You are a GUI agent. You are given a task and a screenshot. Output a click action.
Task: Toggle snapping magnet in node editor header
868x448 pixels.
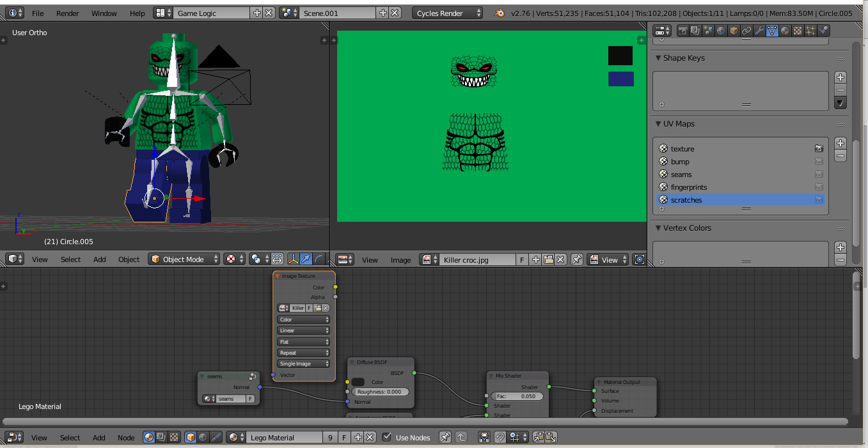tap(501, 437)
